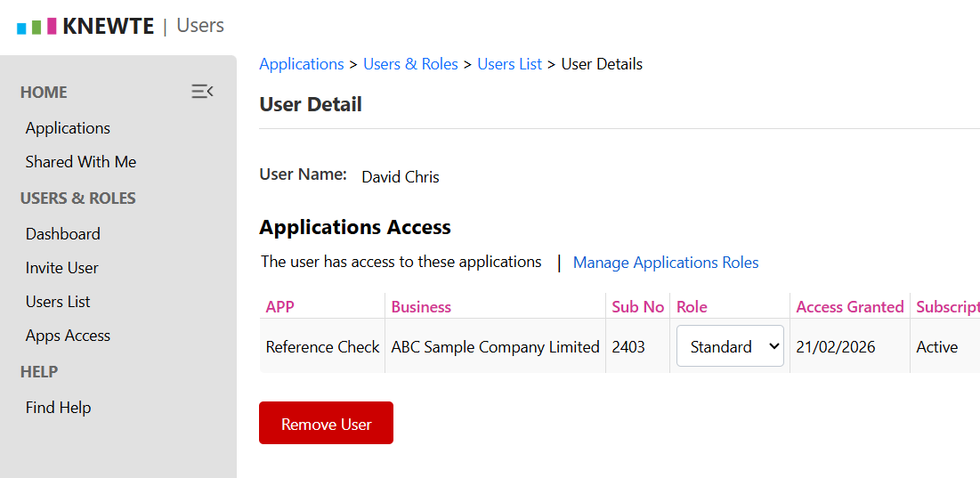Click the HOME section header
This screenshot has height=478, width=980.
[x=44, y=93]
